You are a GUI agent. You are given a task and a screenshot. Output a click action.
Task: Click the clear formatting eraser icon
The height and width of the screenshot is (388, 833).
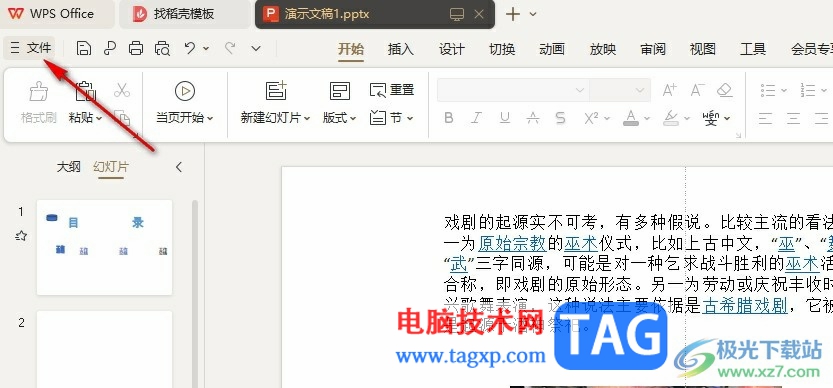(725, 90)
